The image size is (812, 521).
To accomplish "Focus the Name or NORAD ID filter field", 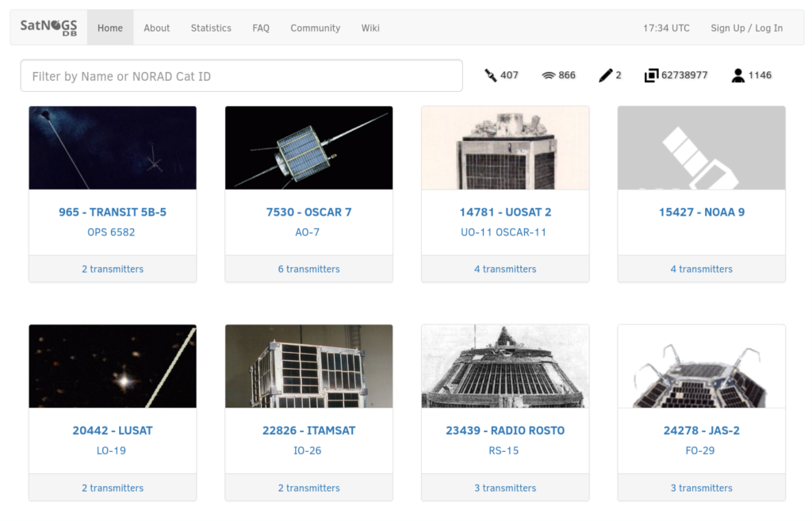I will click(x=241, y=76).
